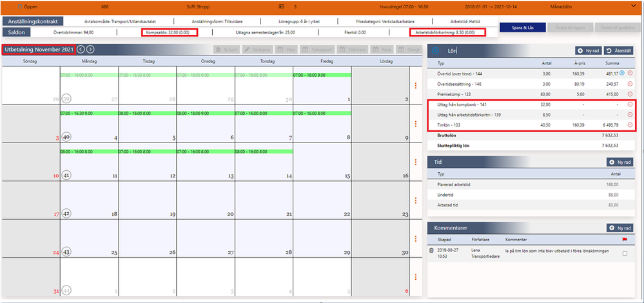Screen dimensions: 644x303
Task: Open three-dot menu for week 42
Action: [416, 200]
